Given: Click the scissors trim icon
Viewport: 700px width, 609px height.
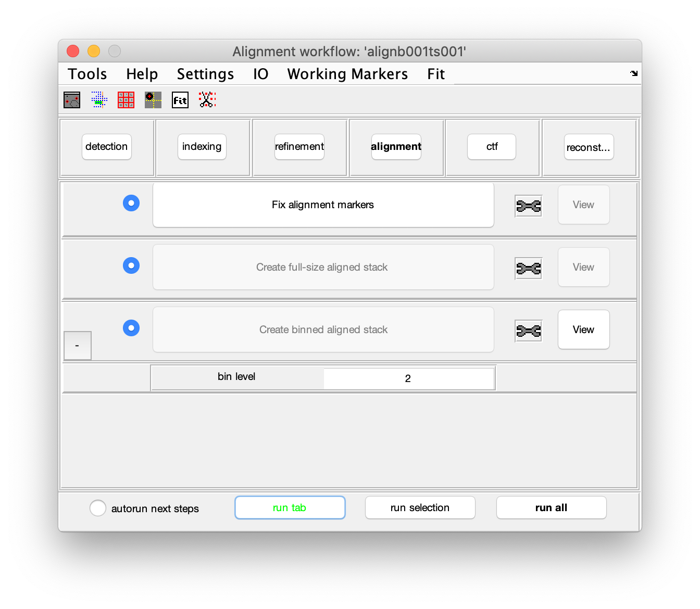Looking at the screenshot, I should click(207, 99).
